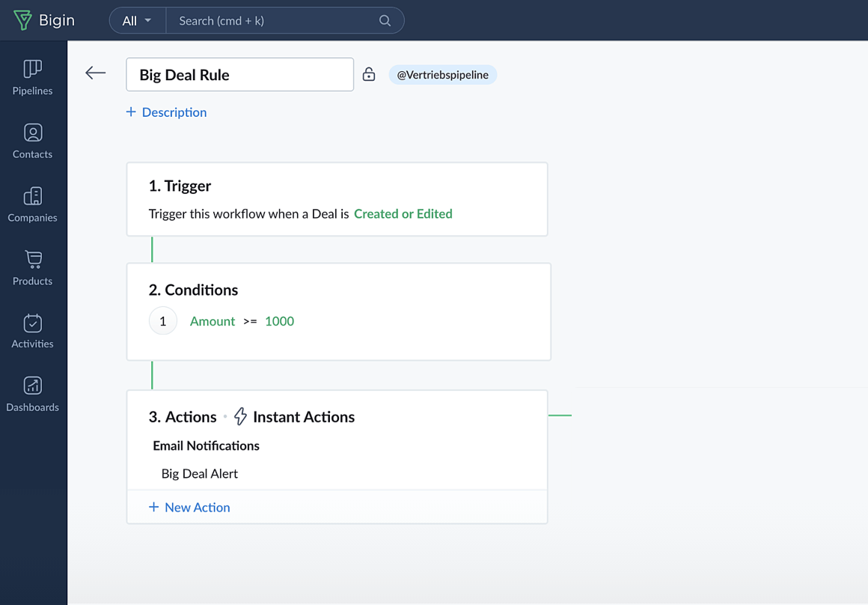Edit the Big Deal Rule name field
Viewport: 868px width, 605px height.
(x=239, y=74)
